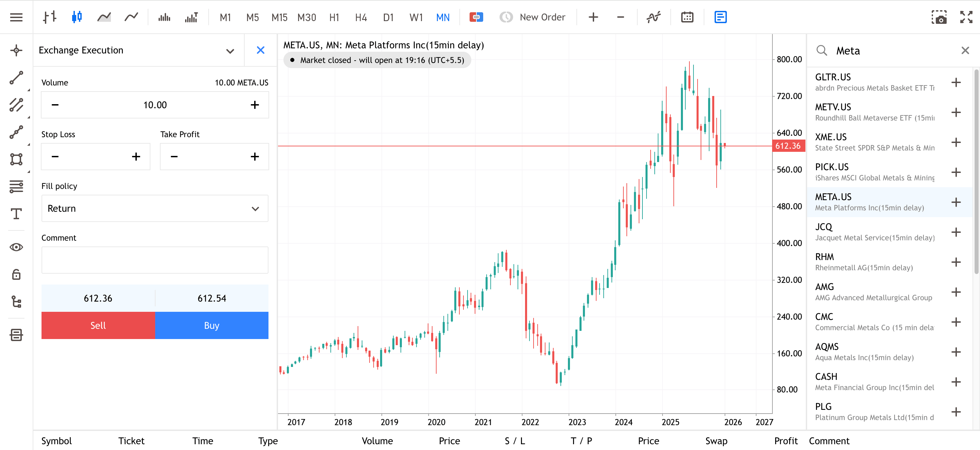This screenshot has height=450, width=980.
Task: Click New Order button
Action: click(x=532, y=17)
